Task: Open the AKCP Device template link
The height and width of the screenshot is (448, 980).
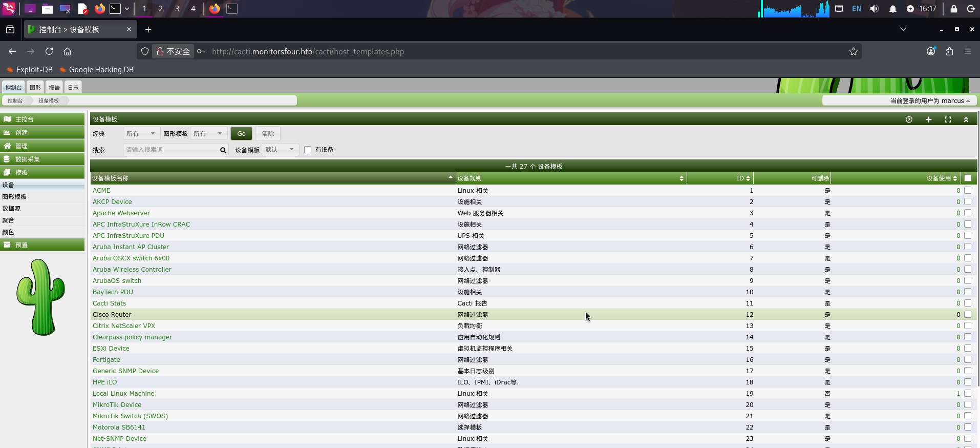Action: tap(112, 202)
